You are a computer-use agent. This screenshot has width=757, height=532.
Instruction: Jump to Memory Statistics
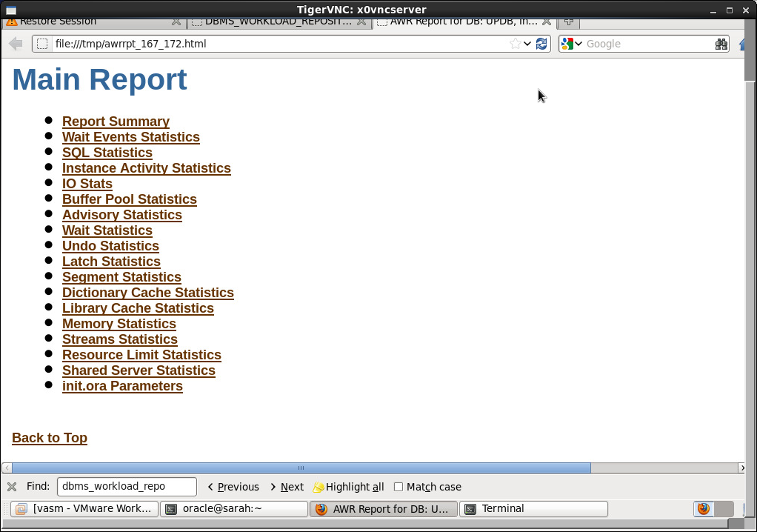click(x=119, y=324)
